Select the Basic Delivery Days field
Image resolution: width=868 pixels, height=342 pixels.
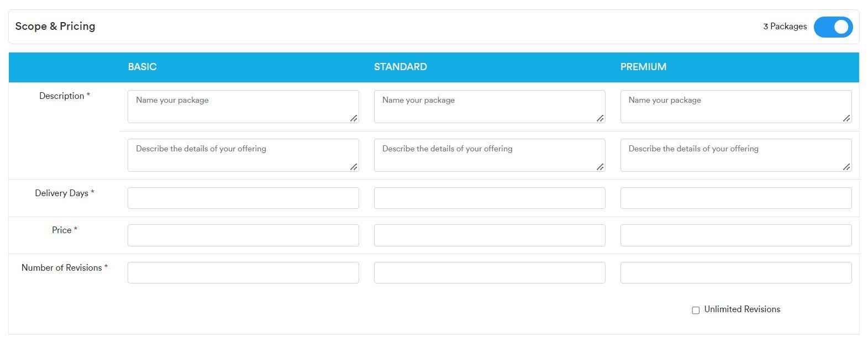coord(243,198)
